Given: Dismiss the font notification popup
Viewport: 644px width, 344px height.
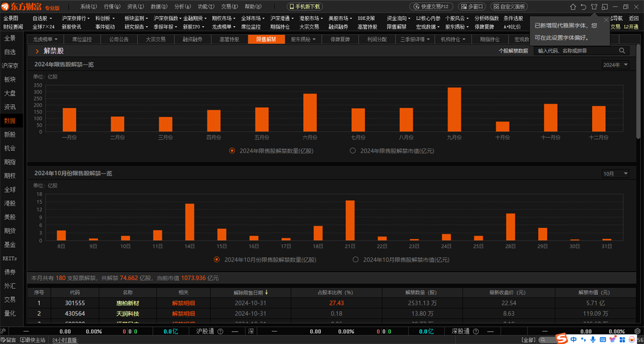Looking at the screenshot, I should [x=606, y=20].
